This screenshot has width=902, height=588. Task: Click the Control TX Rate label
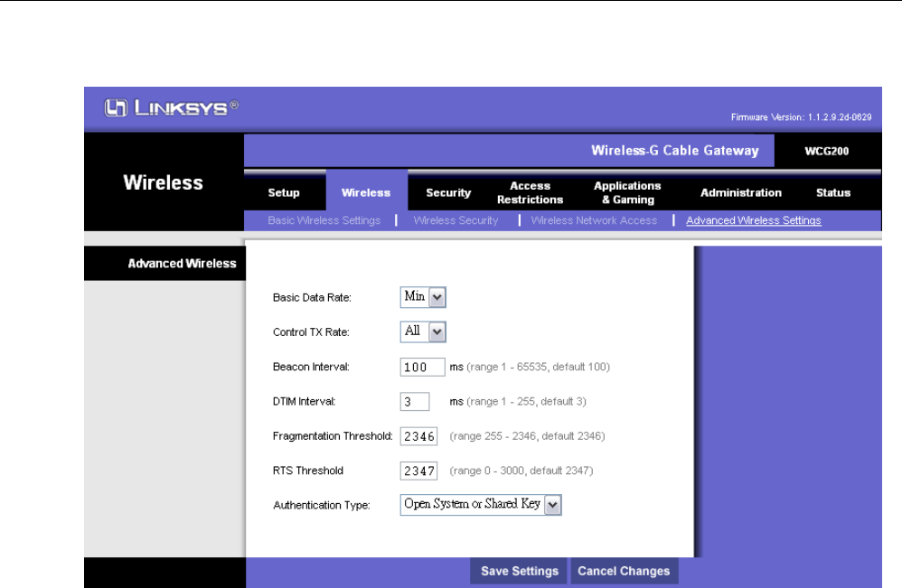[x=311, y=332]
